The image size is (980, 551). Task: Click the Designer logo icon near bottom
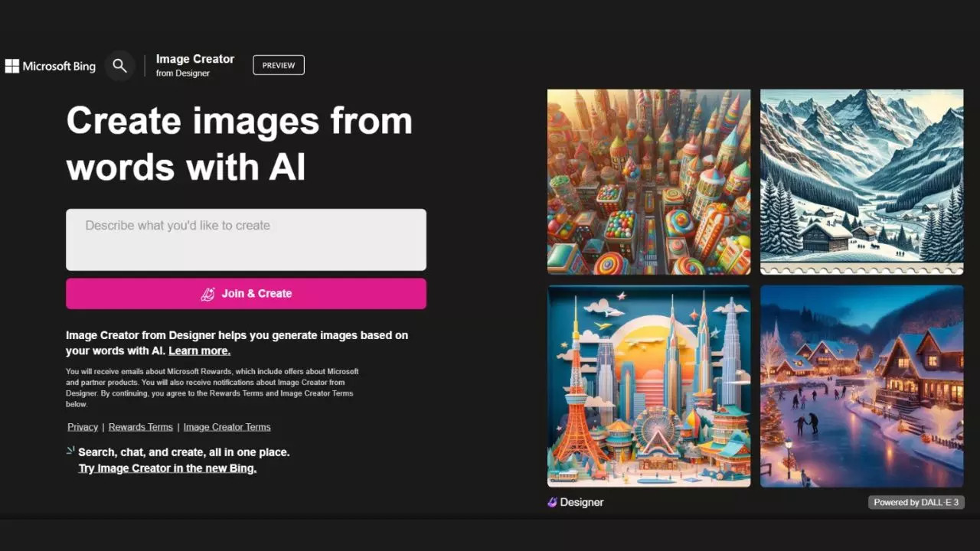pyautogui.click(x=553, y=502)
